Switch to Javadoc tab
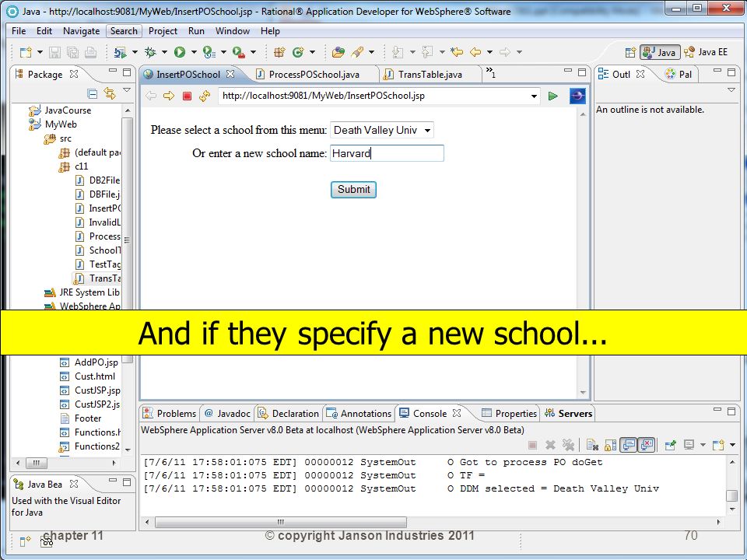The image size is (747, 560). click(x=227, y=413)
